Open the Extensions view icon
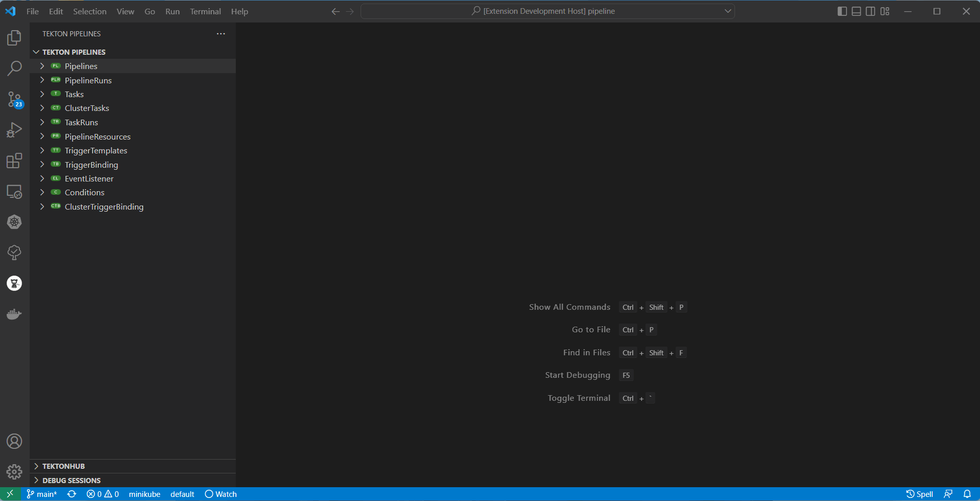This screenshot has height=501, width=980. coord(14,161)
